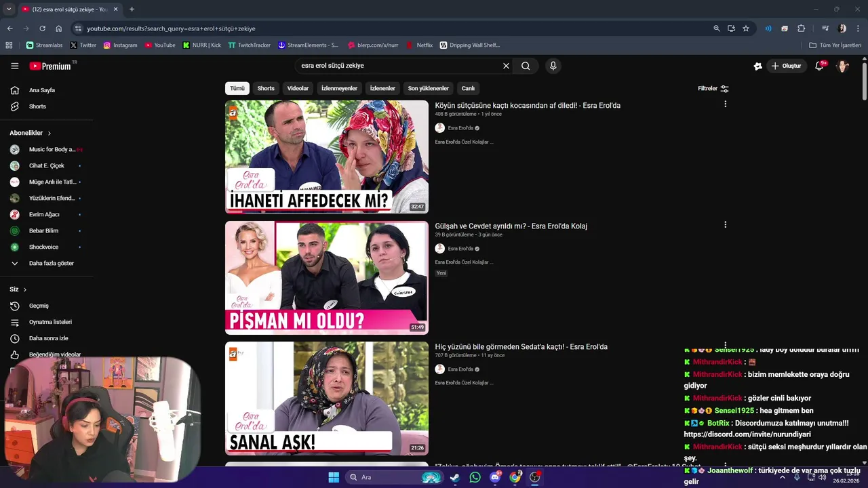Open the TwitchTracker bookmark
Screen dimensions: 868x488
point(249,45)
